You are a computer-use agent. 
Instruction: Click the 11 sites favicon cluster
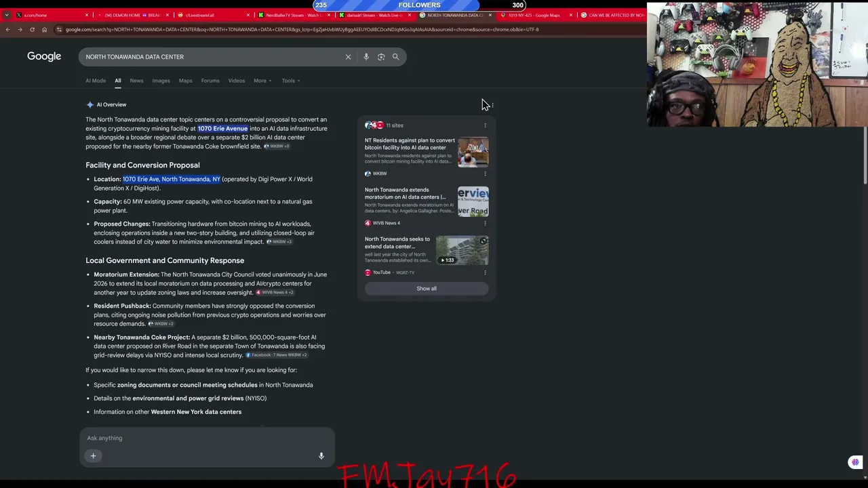pos(374,125)
